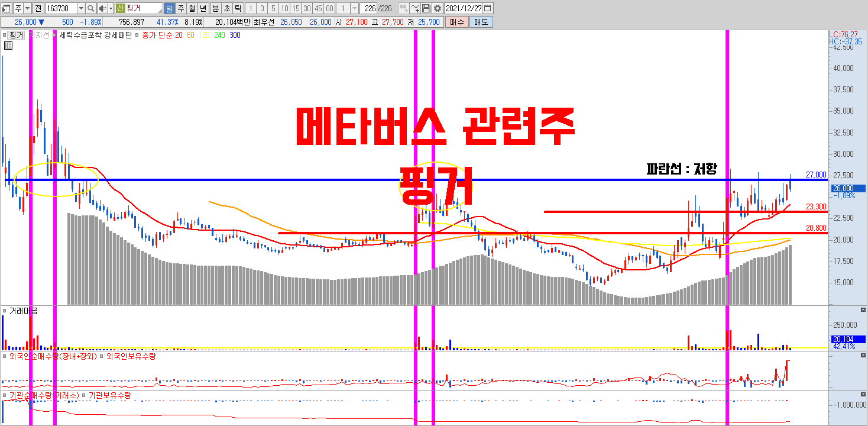The width and height of the screenshot is (868, 426).
Task: Click the save chart floppy icon
Action: 426,8
